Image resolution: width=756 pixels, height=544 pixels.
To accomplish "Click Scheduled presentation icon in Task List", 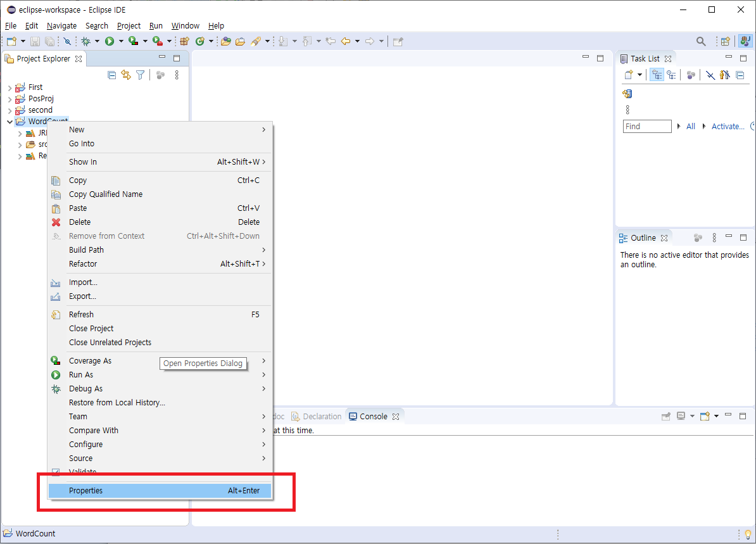I will pyautogui.click(x=671, y=75).
